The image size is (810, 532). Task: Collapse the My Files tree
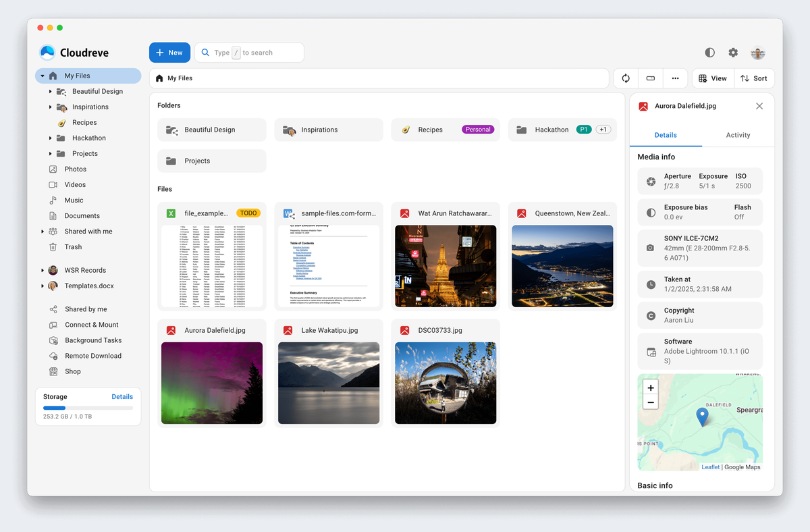click(x=43, y=76)
